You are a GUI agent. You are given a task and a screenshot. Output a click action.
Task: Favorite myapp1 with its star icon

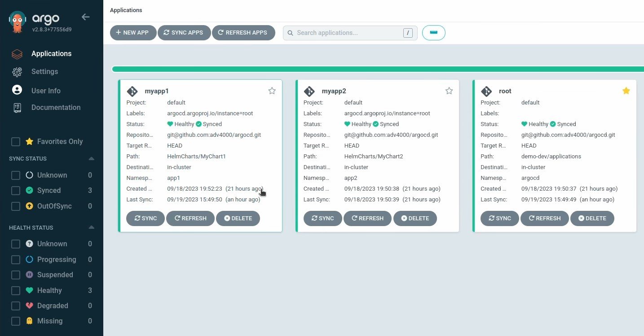tap(272, 91)
